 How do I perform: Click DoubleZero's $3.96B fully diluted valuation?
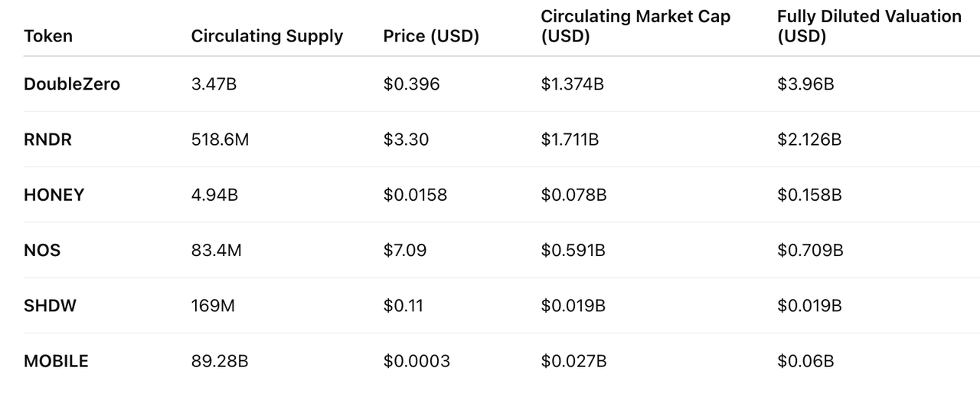(805, 84)
